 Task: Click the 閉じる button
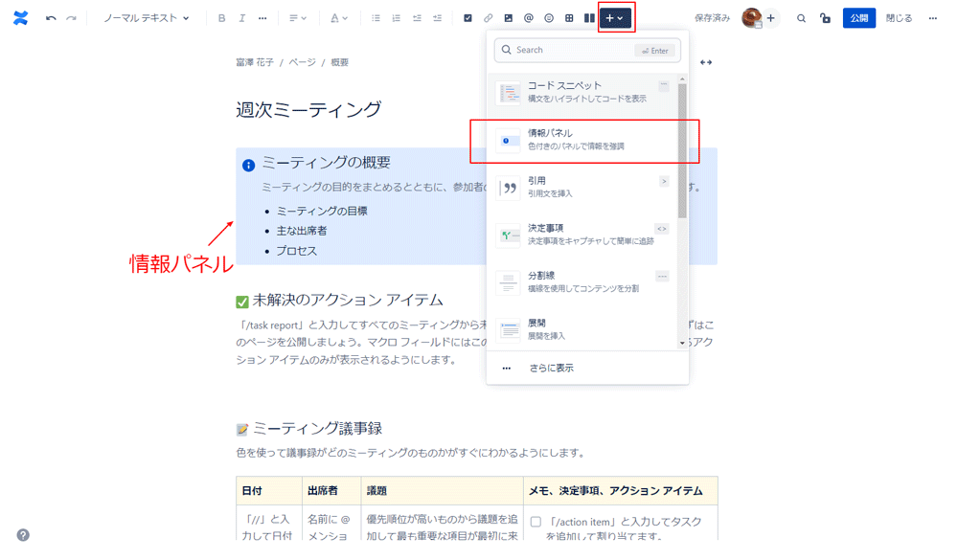[899, 18]
